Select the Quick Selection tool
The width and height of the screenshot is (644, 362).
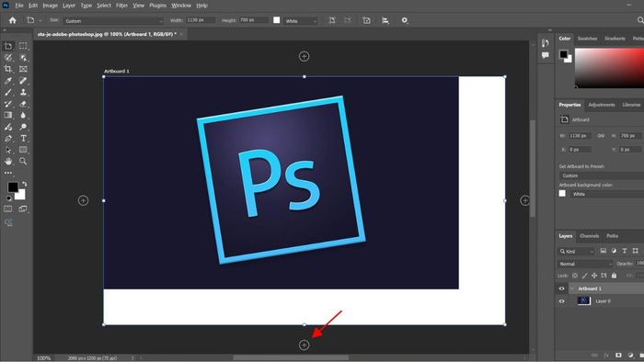(x=8, y=57)
